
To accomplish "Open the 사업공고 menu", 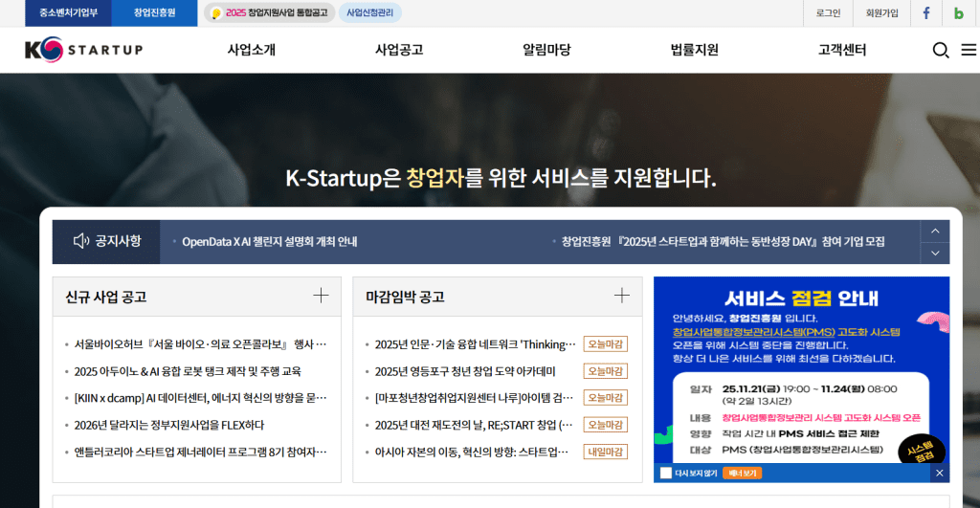I will point(399,50).
